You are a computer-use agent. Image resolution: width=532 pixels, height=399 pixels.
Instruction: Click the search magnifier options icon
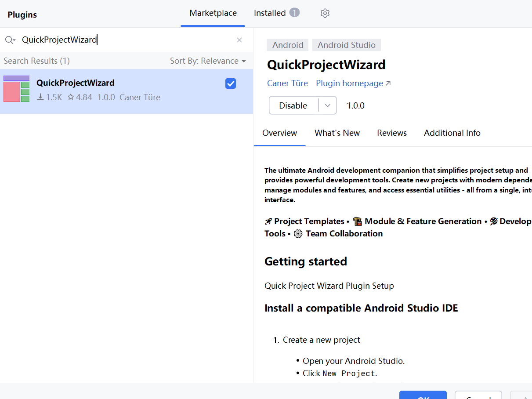[x=10, y=40]
